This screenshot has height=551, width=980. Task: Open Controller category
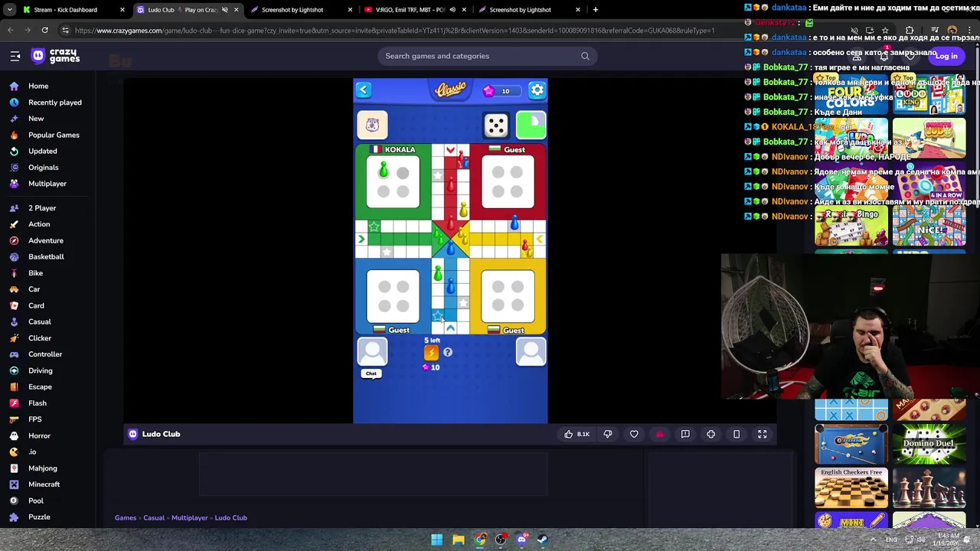point(45,354)
